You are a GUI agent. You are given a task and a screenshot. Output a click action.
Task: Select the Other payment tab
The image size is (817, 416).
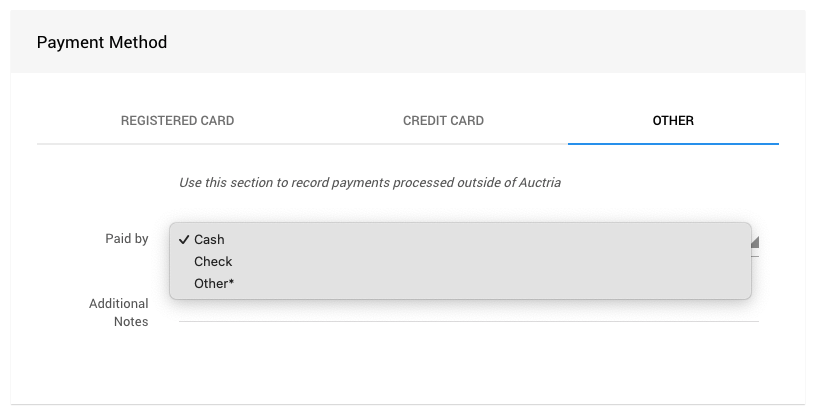click(673, 121)
